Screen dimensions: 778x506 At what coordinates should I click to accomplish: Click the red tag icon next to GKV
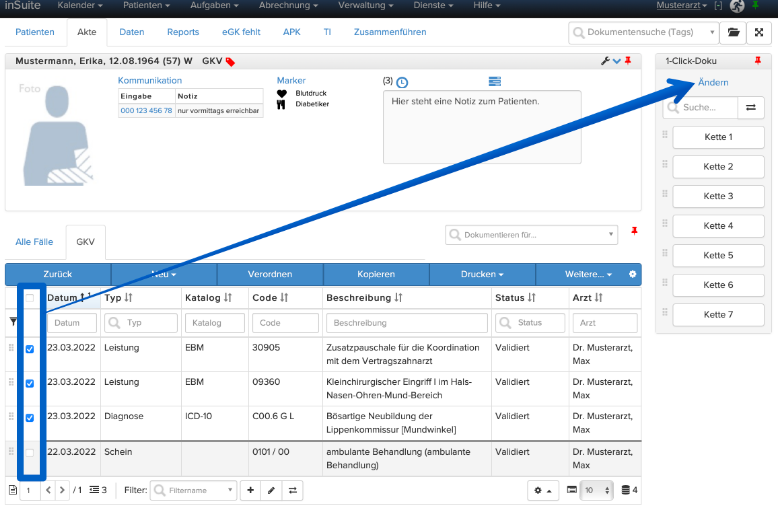(x=230, y=62)
